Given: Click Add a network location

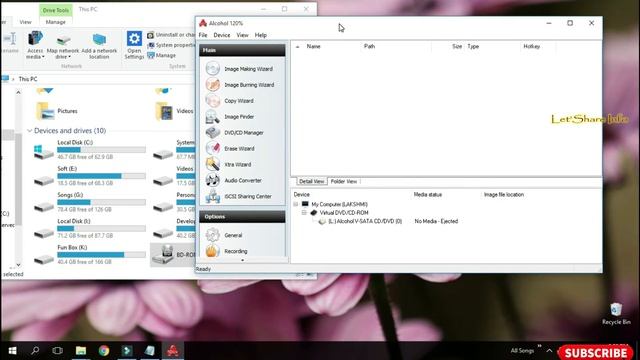Looking at the screenshot, I should 99,45.
